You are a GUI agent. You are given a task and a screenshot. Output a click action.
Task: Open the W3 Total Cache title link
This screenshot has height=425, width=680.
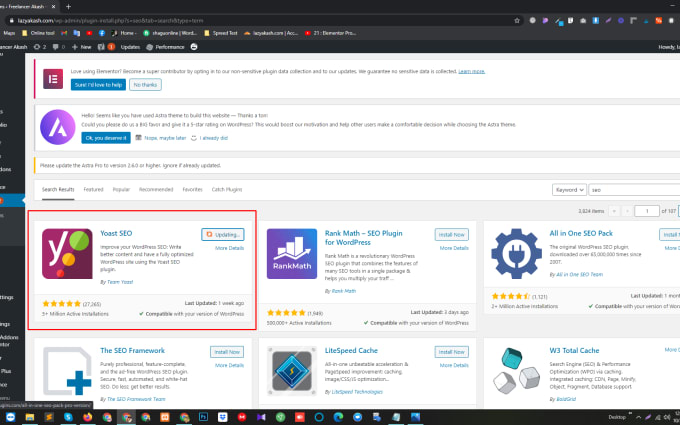point(574,350)
